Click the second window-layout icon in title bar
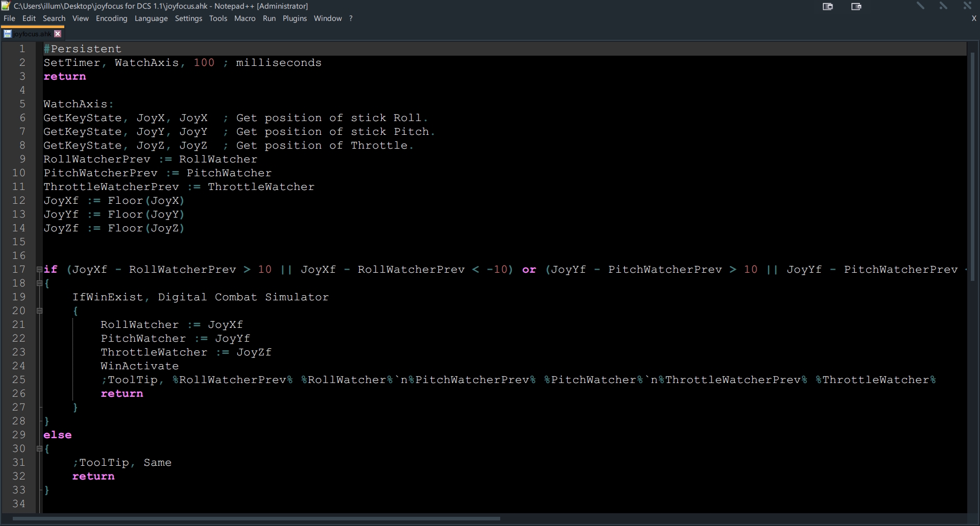Image resolution: width=980 pixels, height=526 pixels. (x=856, y=7)
